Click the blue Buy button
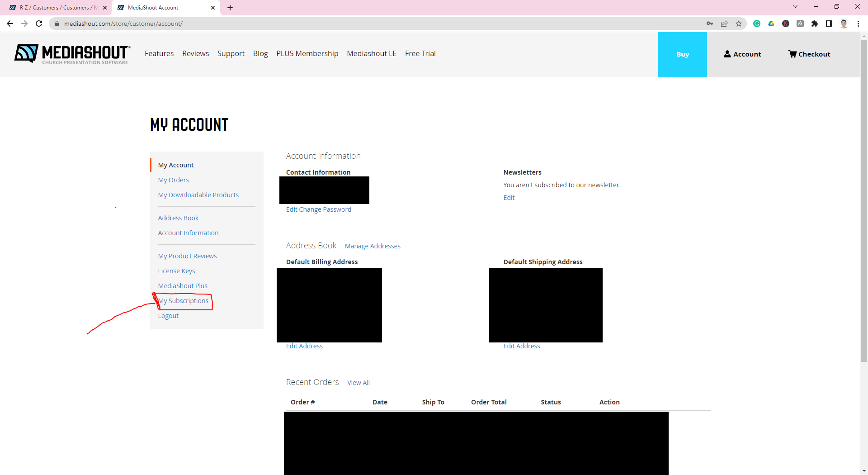868x475 pixels. click(683, 54)
